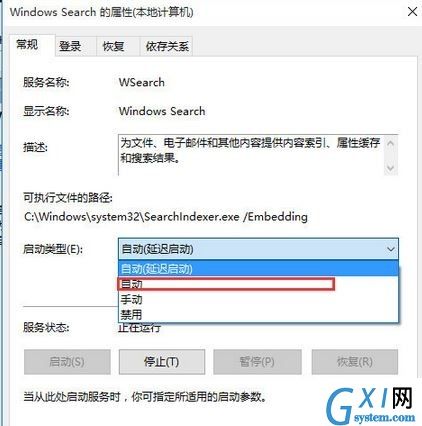Click the 暂停(P) button
This screenshot has height=426, width=422.
pos(257,362)
